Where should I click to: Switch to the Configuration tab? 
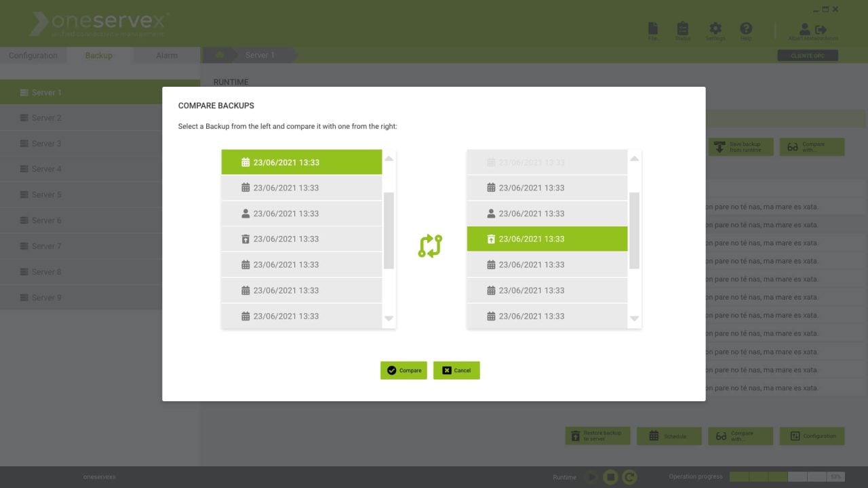pos(33,56)
